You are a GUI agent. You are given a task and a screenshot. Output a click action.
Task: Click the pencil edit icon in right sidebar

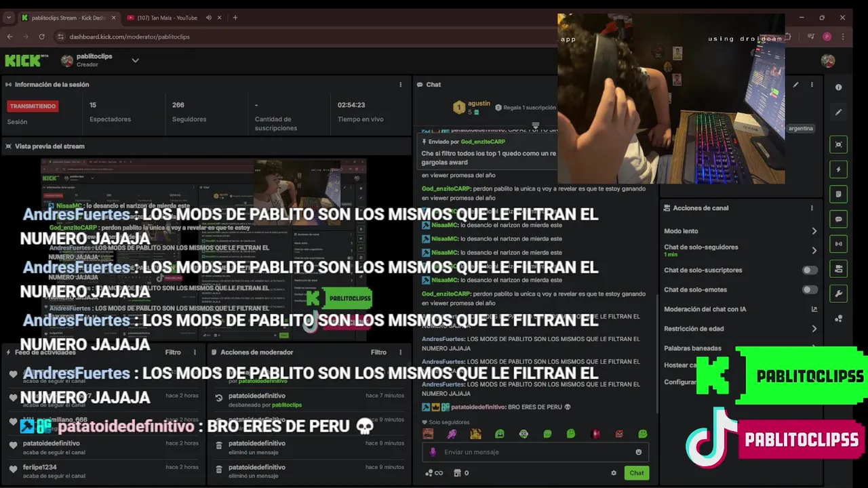pyautogui.click(x=839, y=113)
